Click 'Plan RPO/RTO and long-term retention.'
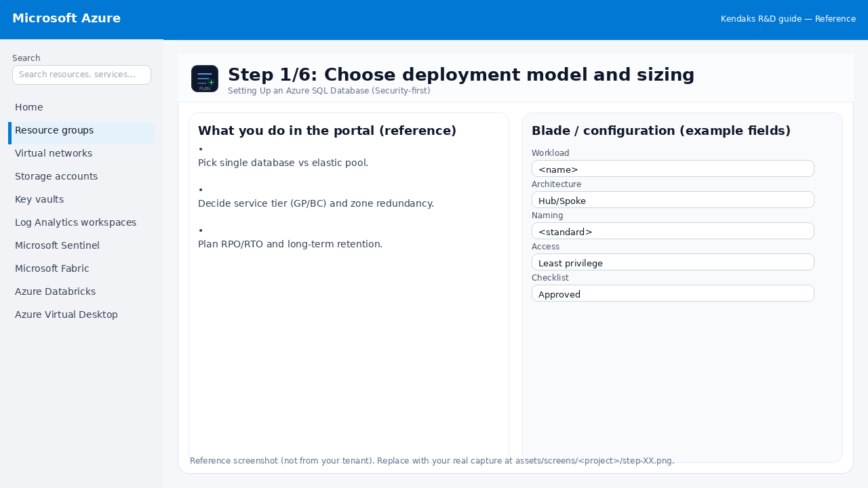 click(x=290, y=244)
